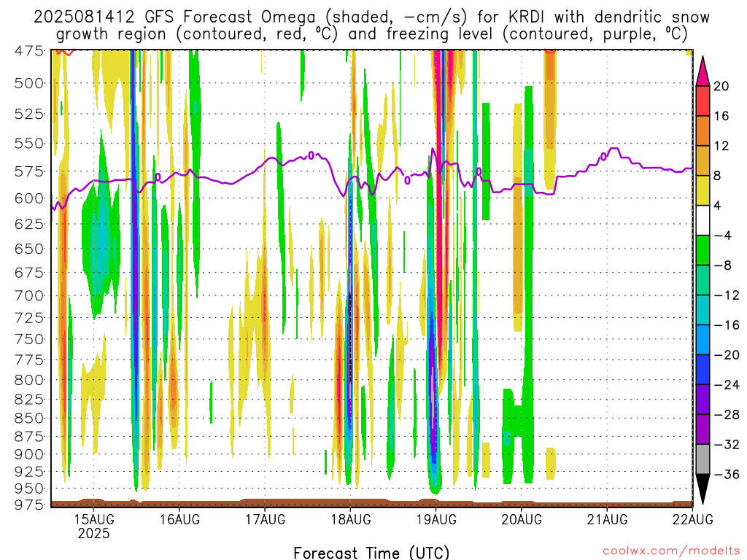Click the 20AUG time axis label
The height and width of the screenshot is (560, 747).
522,519
